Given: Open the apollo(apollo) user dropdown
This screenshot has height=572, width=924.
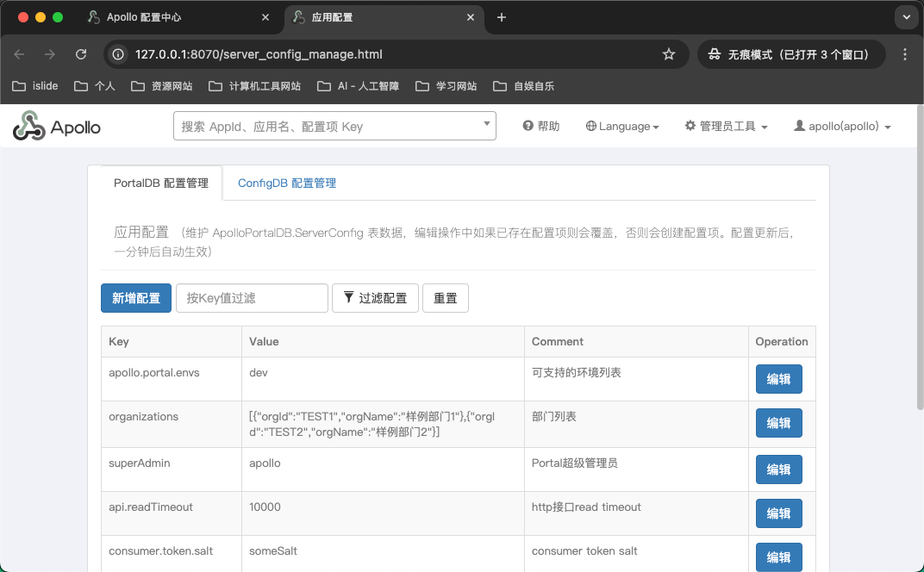Looking at the screenshot, I should coord(842,127).
